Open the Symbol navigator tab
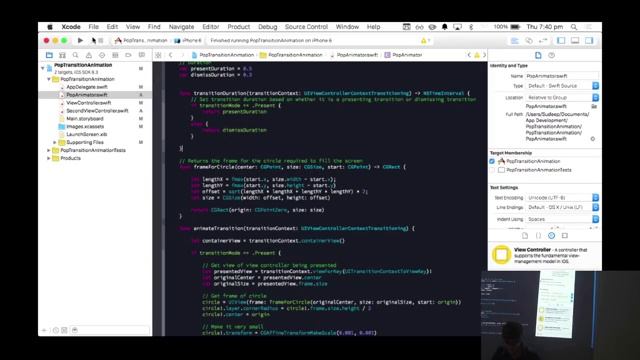This screenshot has width=640, height=360. point(62,55)
